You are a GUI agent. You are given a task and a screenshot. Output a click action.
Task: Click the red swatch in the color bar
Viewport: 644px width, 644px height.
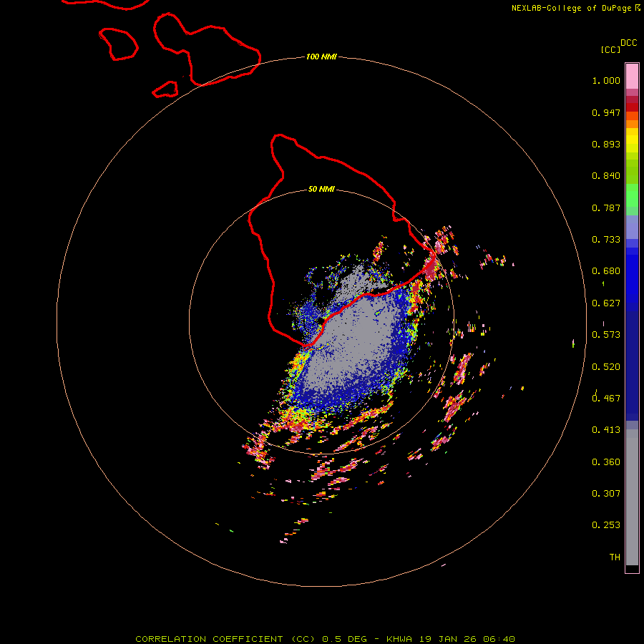click(632, 107)
